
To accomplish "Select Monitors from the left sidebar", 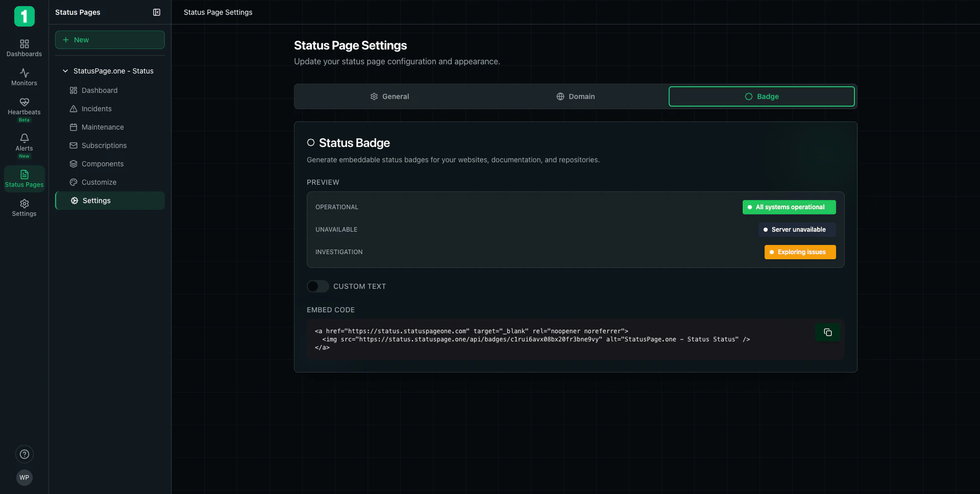I will tap(24, 77).
